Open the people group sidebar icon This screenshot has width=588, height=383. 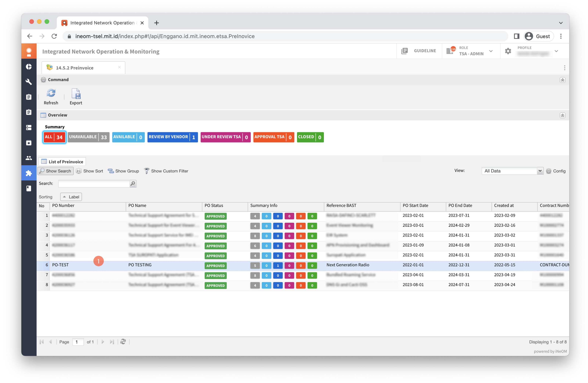pos(29,158)
